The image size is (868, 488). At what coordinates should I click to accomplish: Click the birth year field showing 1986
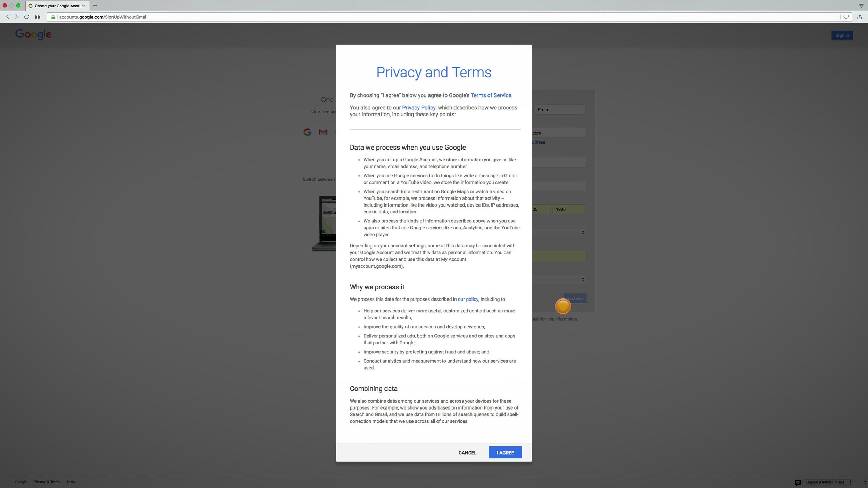(x=569, y=209)
